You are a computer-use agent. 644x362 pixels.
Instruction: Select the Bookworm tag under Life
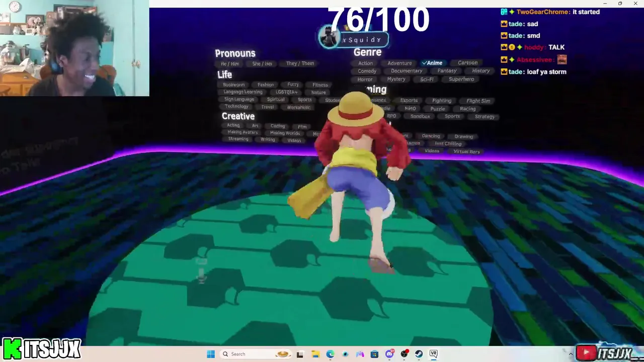234,85
